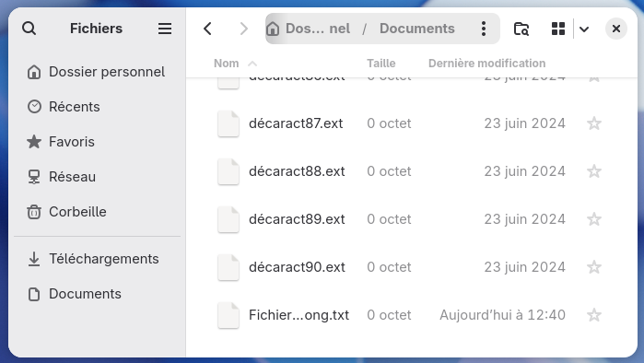Viewport: 644px width, 363px height.
Task: Click date Aujourd'hui à 12:40
Action: 502,315
